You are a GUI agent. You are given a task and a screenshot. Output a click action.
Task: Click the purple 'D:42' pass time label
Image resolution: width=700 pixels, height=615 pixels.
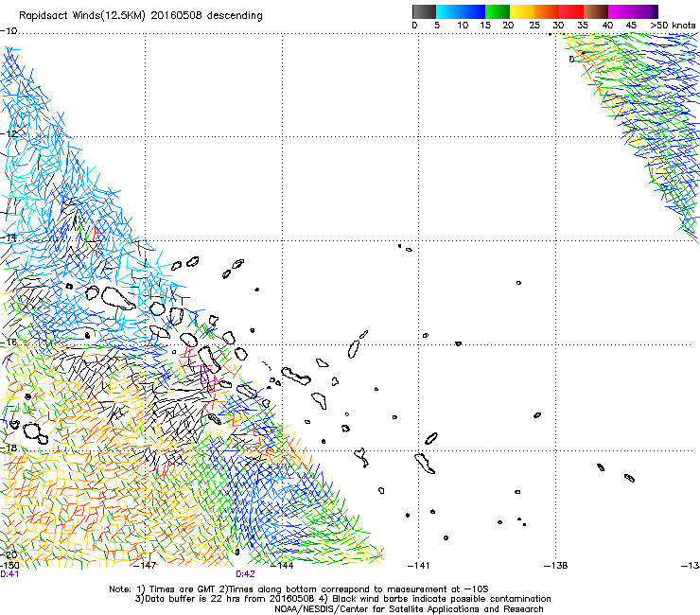click(246, 574)
